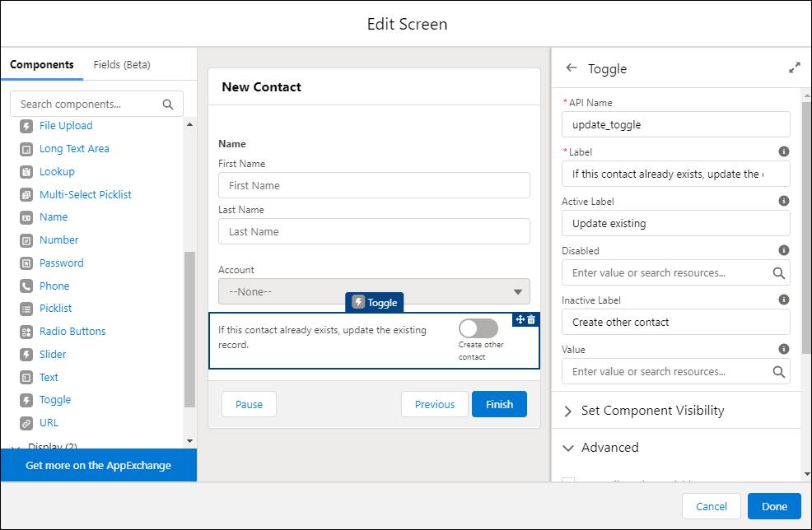Click the magnifier icon in the component search box

coord(167,104)
